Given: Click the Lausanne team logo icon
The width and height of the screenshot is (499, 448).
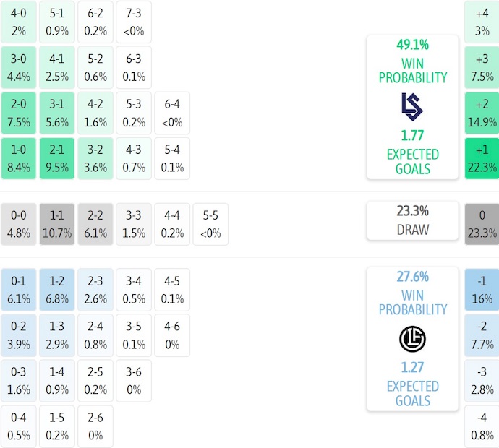Looking at the screenshot, I should coord(412,106).
